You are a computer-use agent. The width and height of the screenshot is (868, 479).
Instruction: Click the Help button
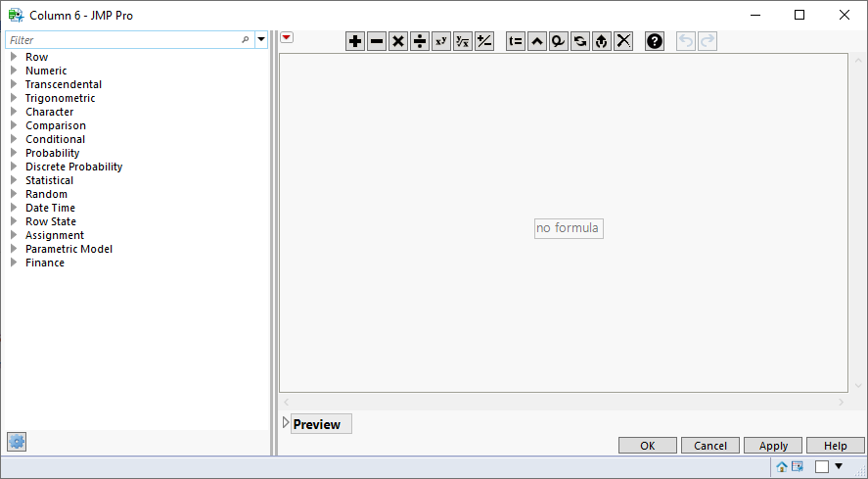(836, 445)
